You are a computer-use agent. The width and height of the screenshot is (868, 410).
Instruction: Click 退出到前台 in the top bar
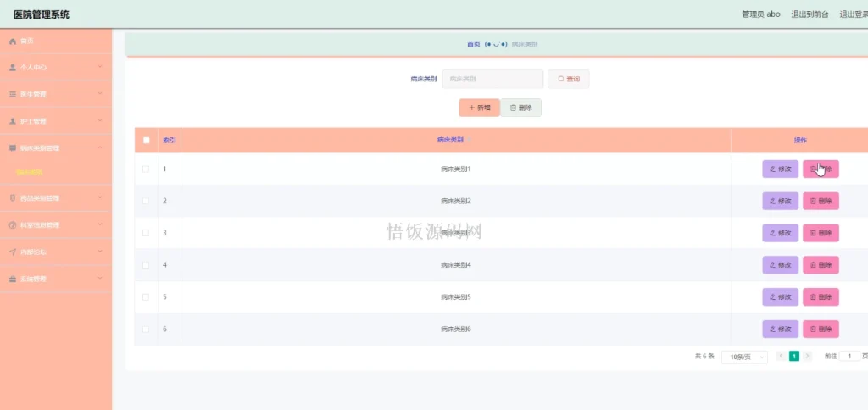[810, 14]
